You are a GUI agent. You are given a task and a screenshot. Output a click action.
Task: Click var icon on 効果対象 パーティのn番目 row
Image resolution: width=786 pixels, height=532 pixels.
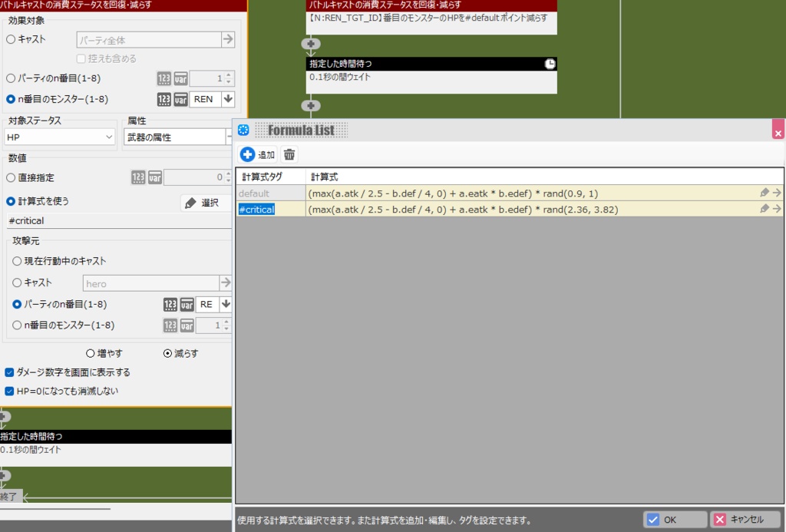click(180, 78)
